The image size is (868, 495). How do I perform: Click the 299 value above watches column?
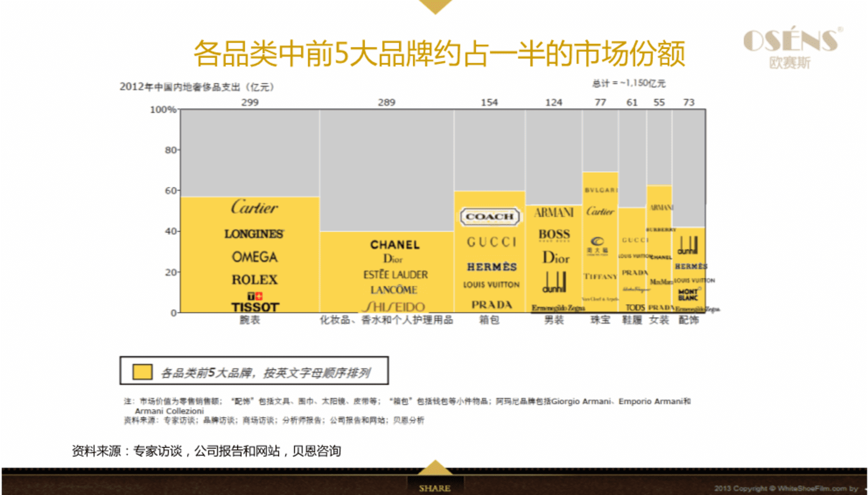tap(250, 102)
